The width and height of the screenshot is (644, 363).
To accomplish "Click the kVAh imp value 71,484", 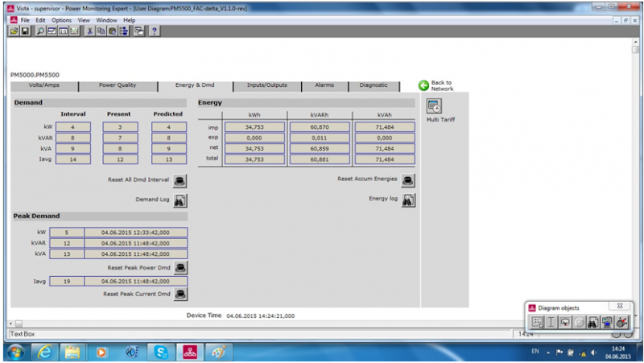I will pos(385,127).
